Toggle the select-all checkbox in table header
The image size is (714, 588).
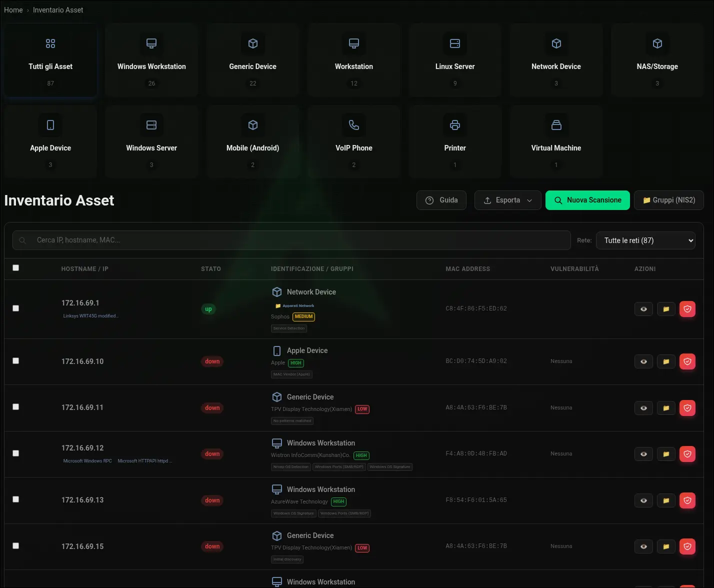point(16,268)
